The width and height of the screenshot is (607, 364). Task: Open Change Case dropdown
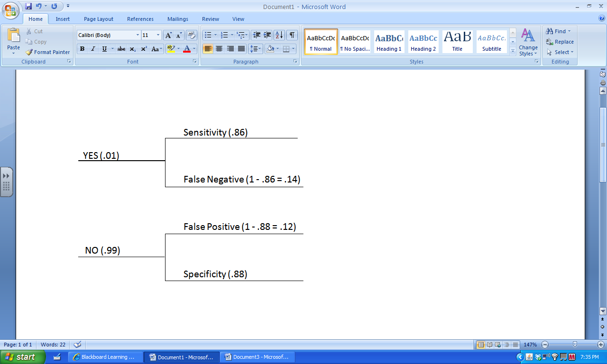click(x=157, y=49)
